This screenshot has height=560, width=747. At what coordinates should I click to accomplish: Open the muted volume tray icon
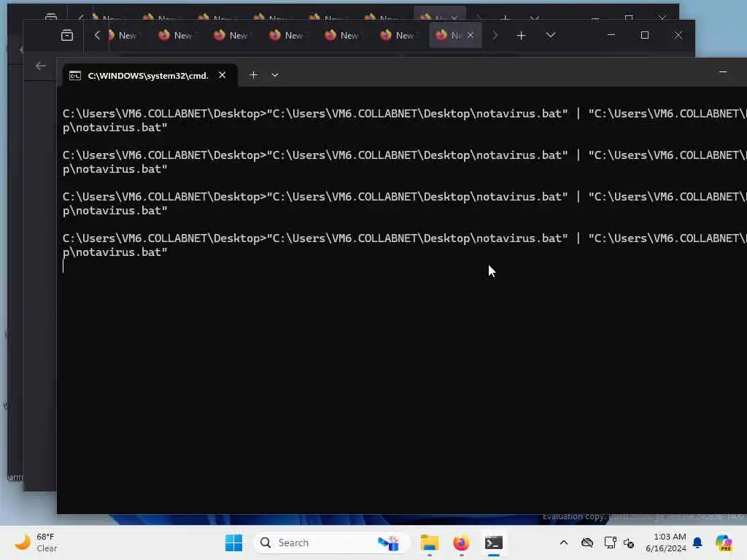pos(629,542)
